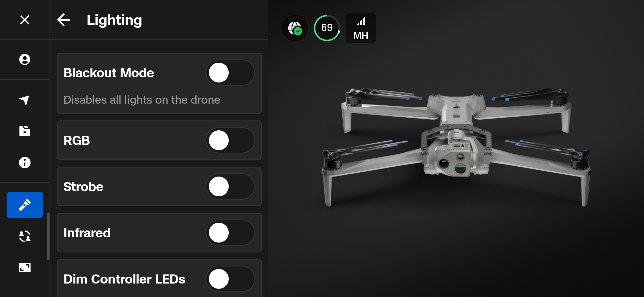Click the Lighting header title
644x297 pixels.
[x=114, y=20]
